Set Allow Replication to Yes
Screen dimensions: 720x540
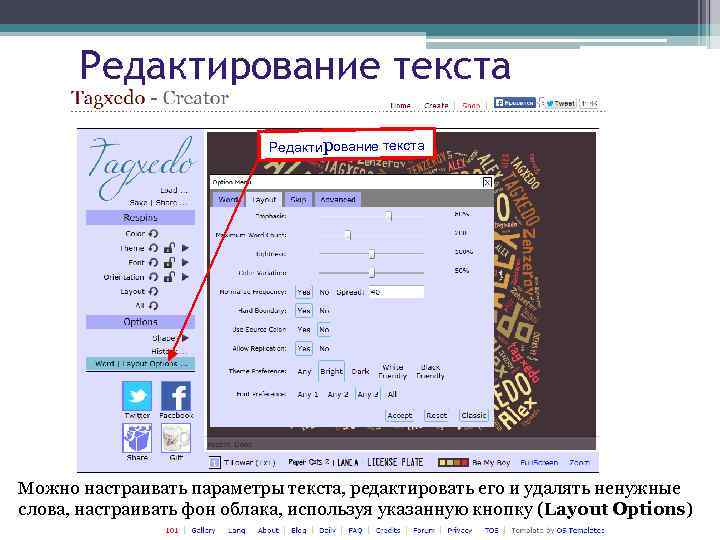(x=304, y=349)
